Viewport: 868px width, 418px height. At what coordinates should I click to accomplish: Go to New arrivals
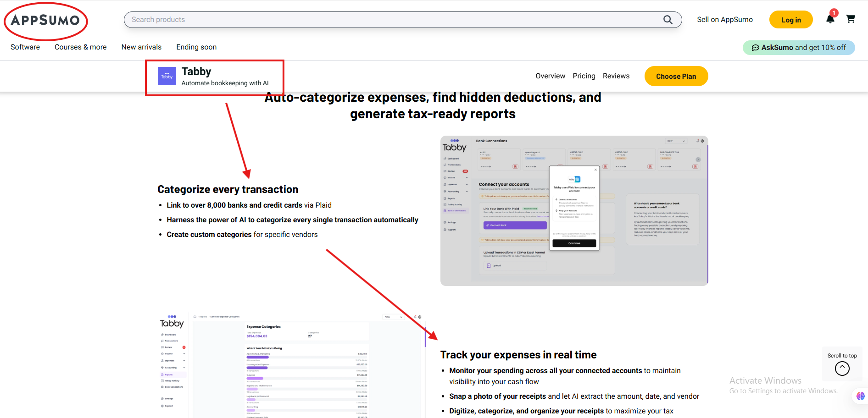141,47
